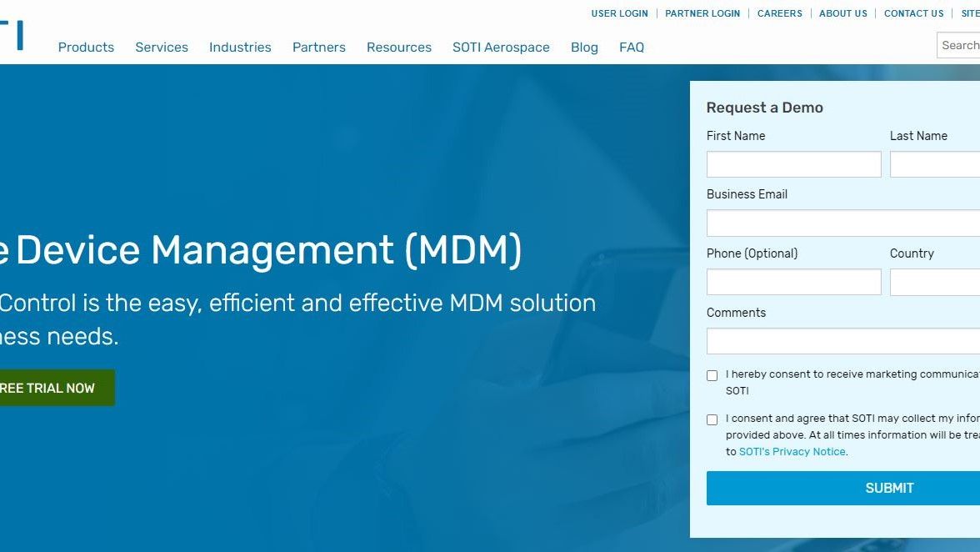Check the marketing communications consent box

(712, 376)
